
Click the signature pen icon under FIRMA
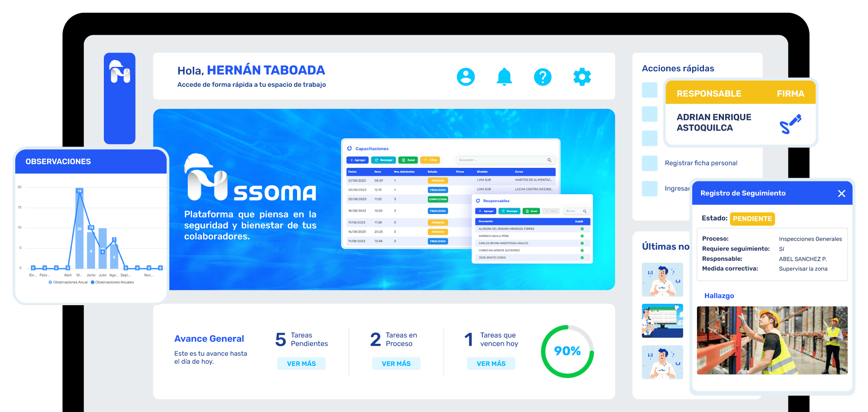coord(790,124)
